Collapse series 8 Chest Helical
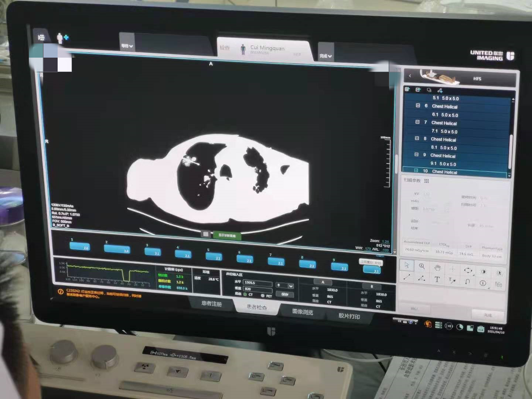The height and width of the screenshot is (399, 532). pos(417,139)
